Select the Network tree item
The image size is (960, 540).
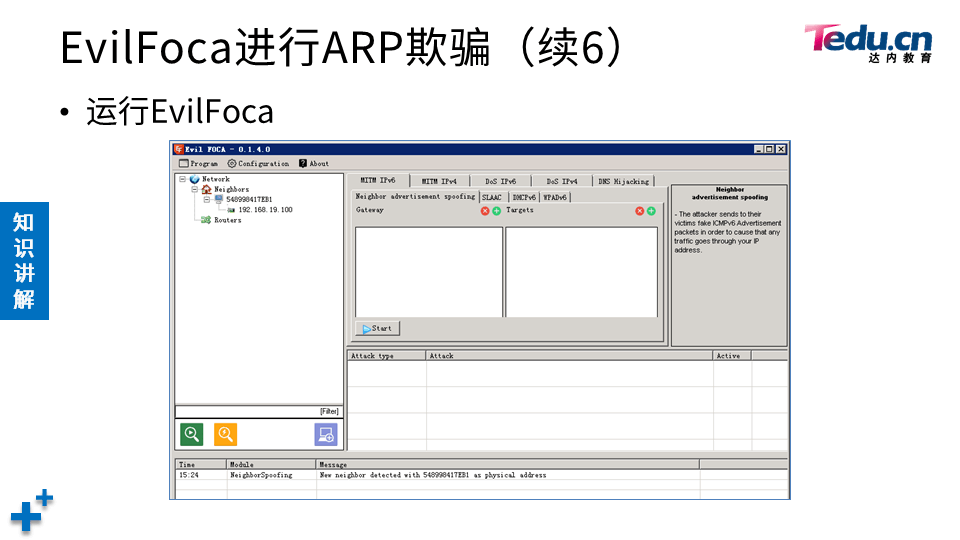pyautogui.click(x=216, y=179)
